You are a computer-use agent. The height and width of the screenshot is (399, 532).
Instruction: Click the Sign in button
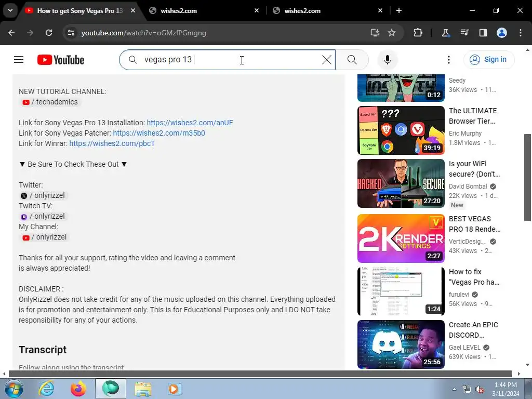tap(489, 60)
